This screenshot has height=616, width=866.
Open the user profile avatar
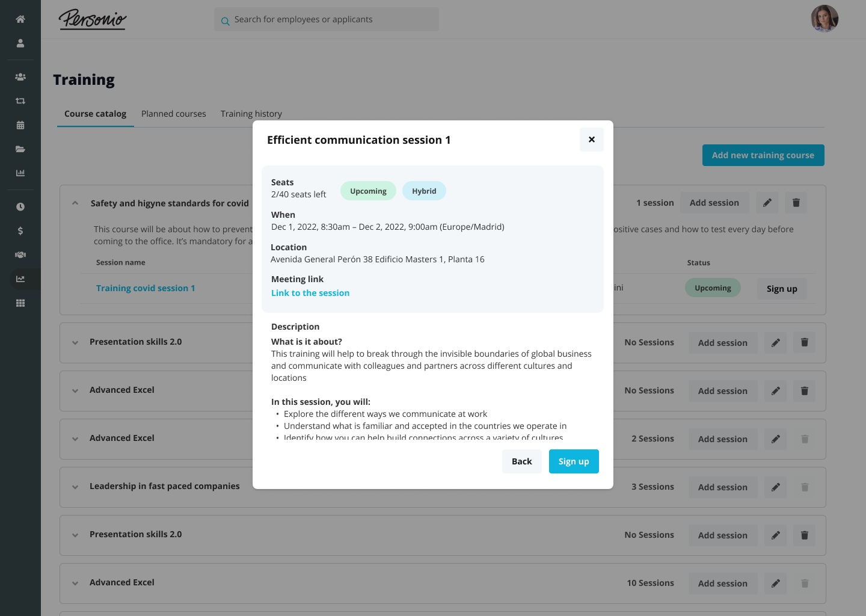coord(825,19)
